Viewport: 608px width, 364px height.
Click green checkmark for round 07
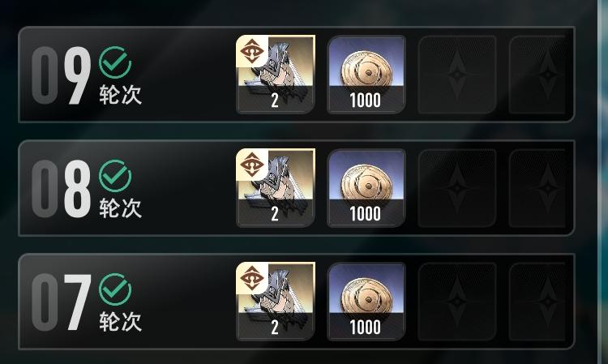[x=115, y=289]
